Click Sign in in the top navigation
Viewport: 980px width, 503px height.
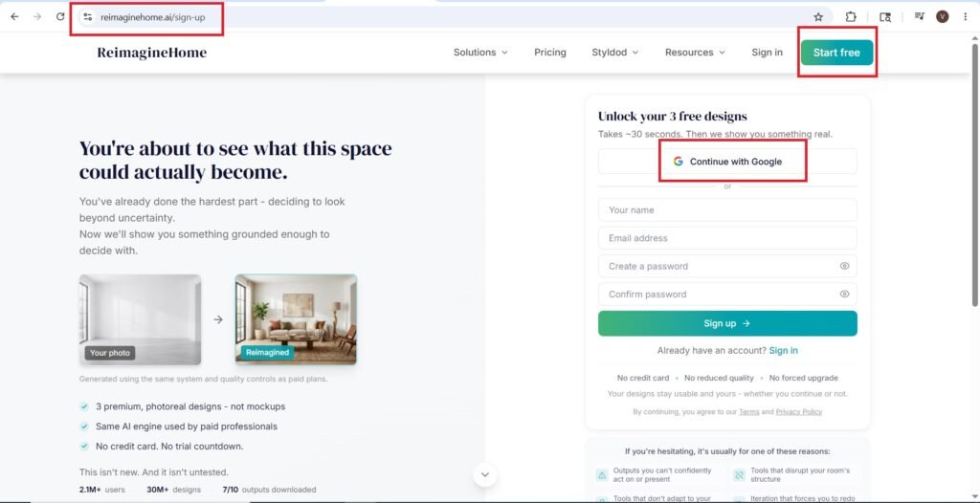(767, 53)
